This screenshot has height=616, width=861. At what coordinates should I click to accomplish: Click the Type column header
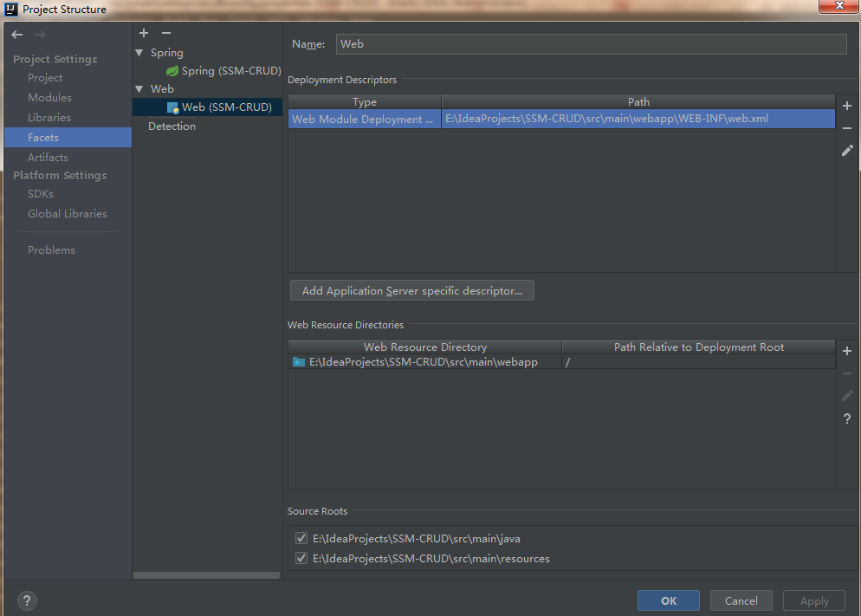(x=365, y=102)
